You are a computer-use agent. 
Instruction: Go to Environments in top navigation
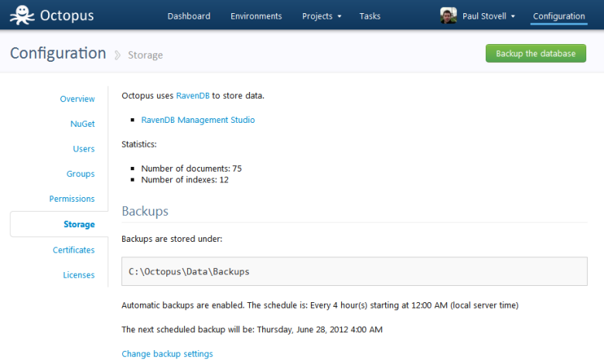pos(256,16)
